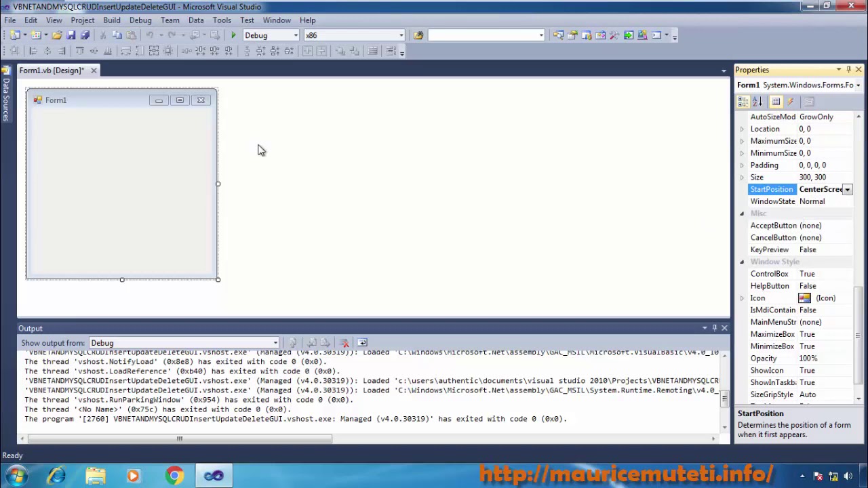Open the Tools menu
This screenshot has width=868, height=488.
pyautogui.click(x=222, y=20)
